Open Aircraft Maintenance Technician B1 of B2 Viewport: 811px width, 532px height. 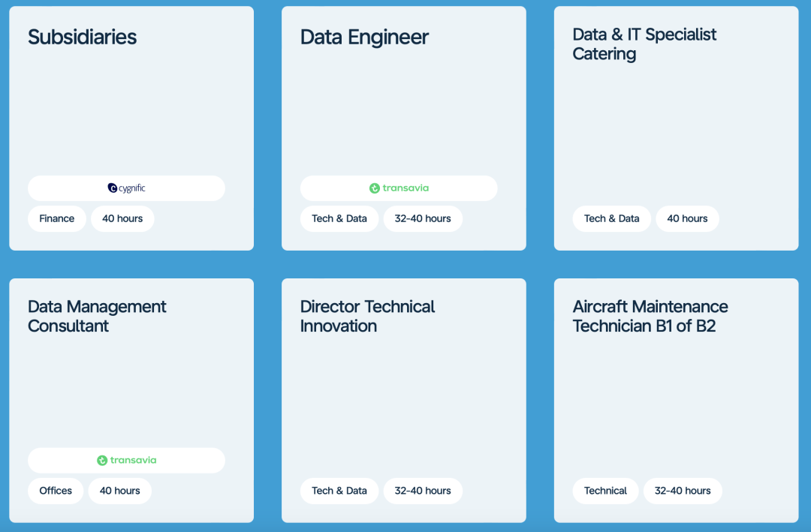pos(650,316)
